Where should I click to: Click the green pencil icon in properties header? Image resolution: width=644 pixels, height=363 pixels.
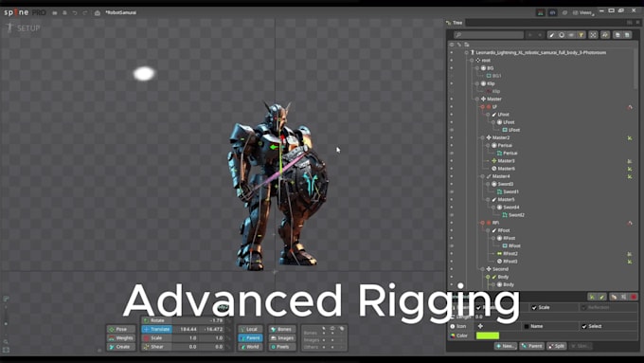(x=601, y=297)
